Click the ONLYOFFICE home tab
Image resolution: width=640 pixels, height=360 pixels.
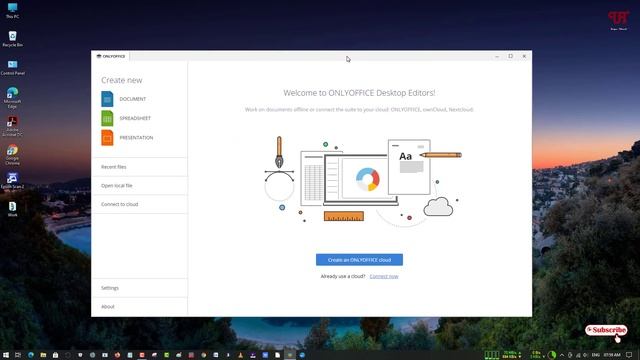(x=111, y=56)
